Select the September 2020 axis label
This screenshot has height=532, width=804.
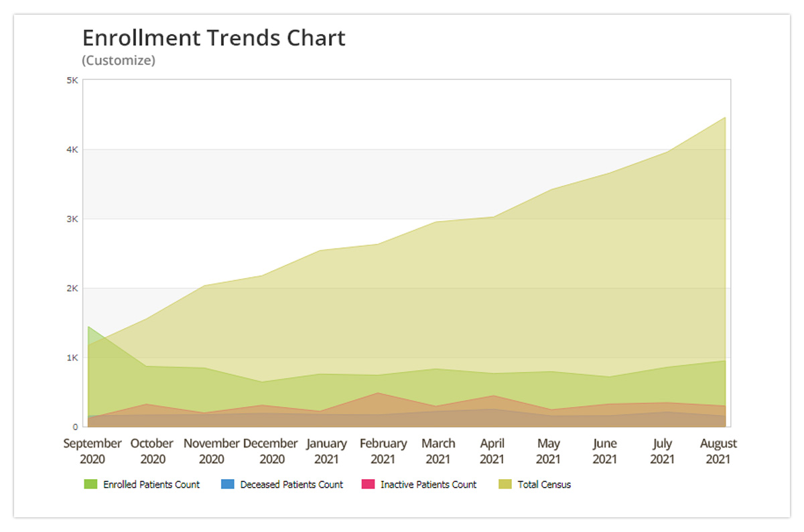click(x=92, y=451)
